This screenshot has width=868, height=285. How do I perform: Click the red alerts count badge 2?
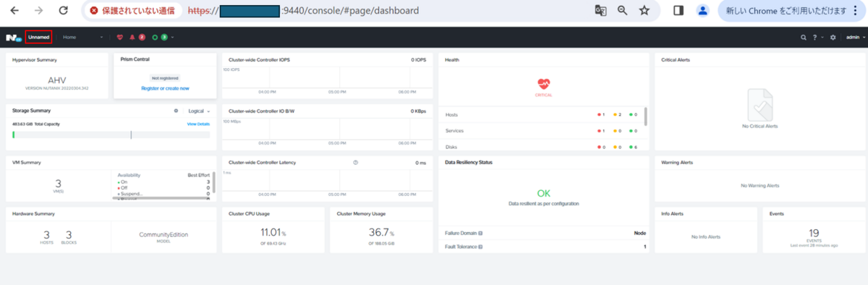click(x=142, y=37)
